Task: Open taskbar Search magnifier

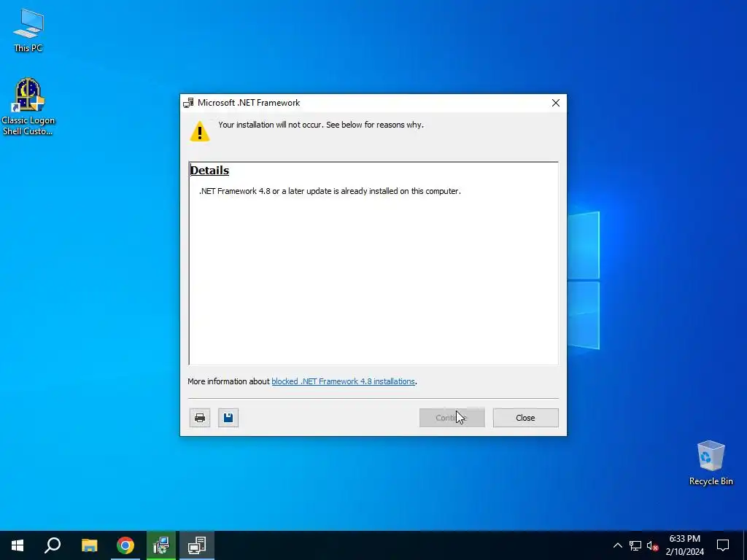Action: pos(53,545)
